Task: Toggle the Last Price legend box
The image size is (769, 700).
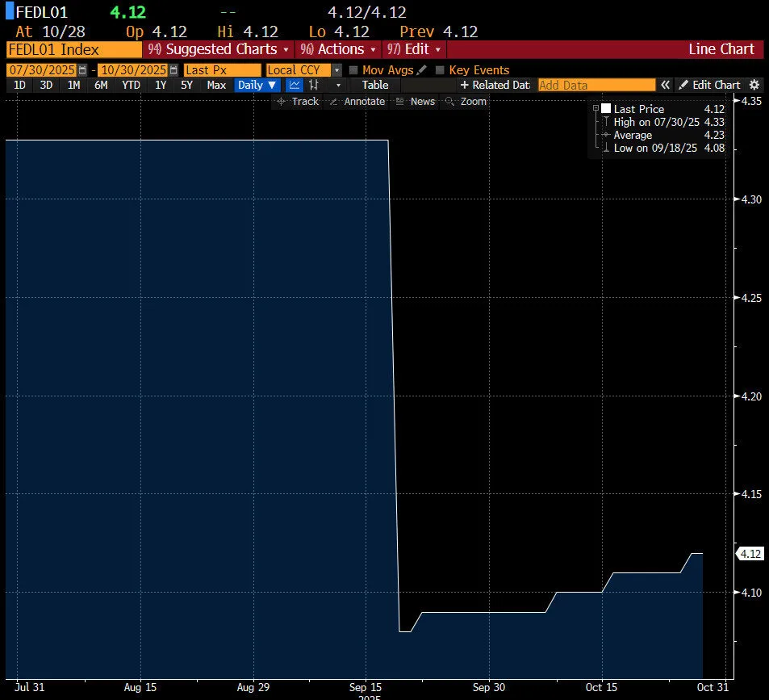Action: [606, 109]
